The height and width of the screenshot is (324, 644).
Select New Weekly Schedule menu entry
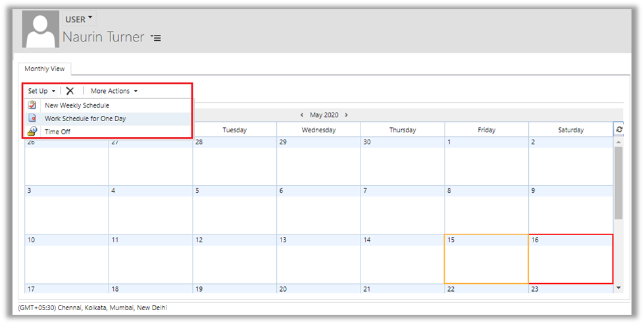[77, 105]
